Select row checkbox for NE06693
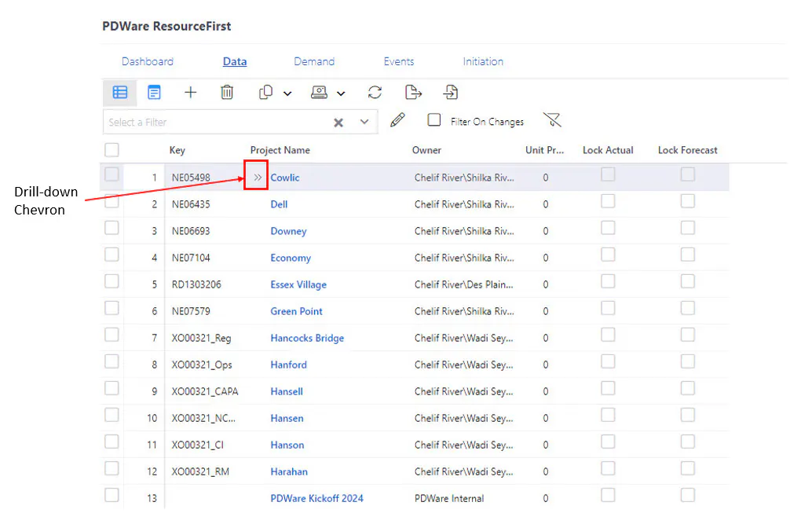This screenshot has height=524, width=812. (112, 228)
